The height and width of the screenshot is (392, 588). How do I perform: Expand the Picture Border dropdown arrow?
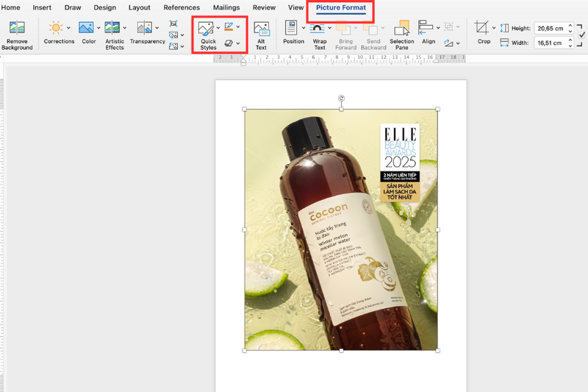pyautogui.click(x=238, y=27)
